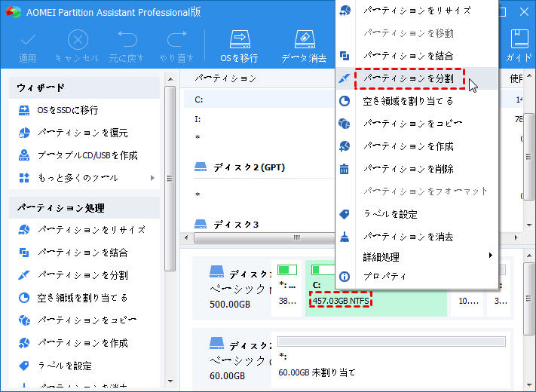Choose ラベルを設定 in context menu
Viewport: 536px width, 392px height.
point(417,214)
